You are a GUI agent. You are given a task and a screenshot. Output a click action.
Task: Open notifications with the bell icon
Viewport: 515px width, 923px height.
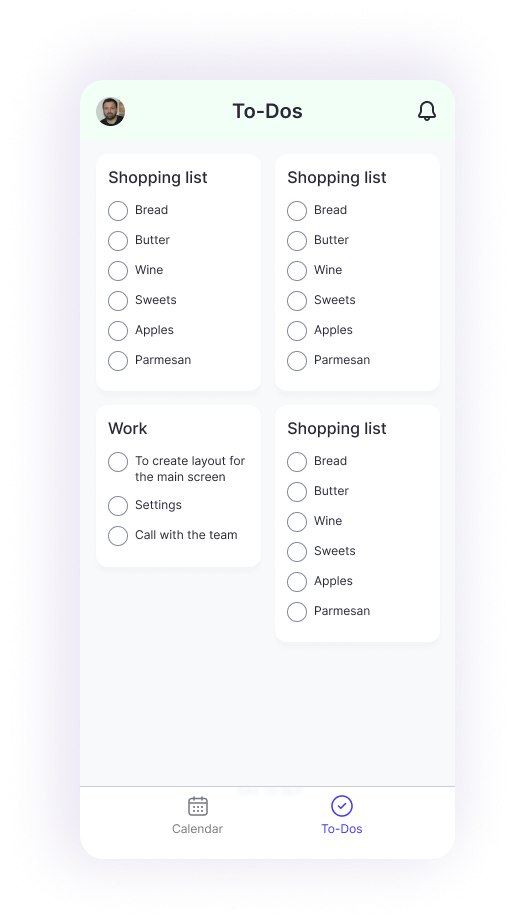427,111
